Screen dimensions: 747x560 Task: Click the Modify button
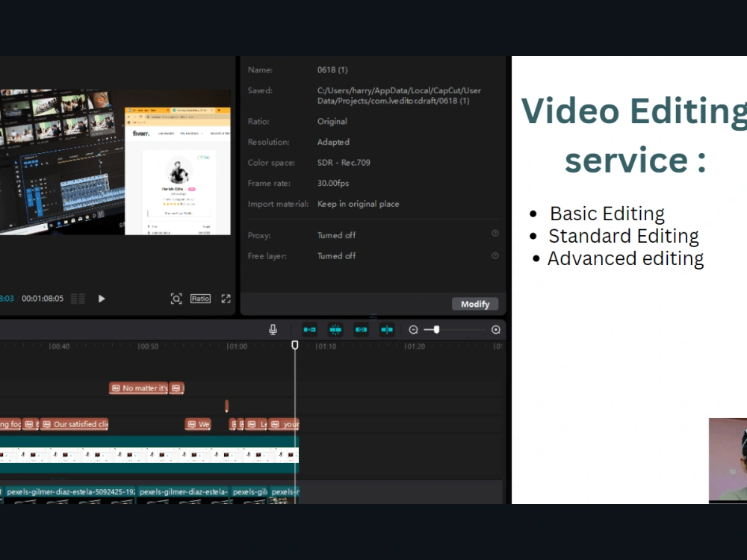pos(475,304)
